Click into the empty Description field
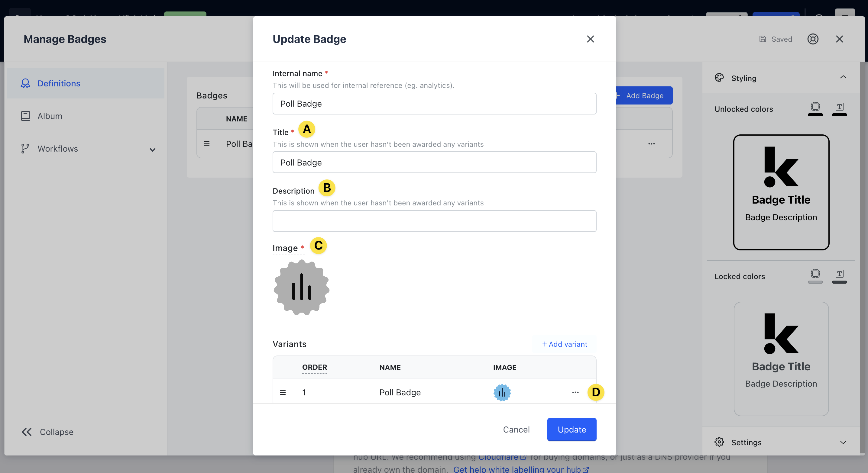 [434, 221]
